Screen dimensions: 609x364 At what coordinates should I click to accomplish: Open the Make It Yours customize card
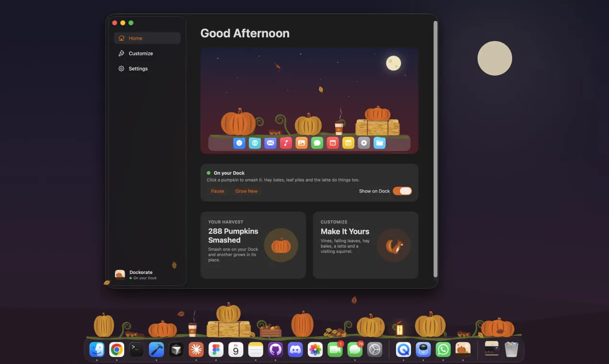(x=365, y=245)
